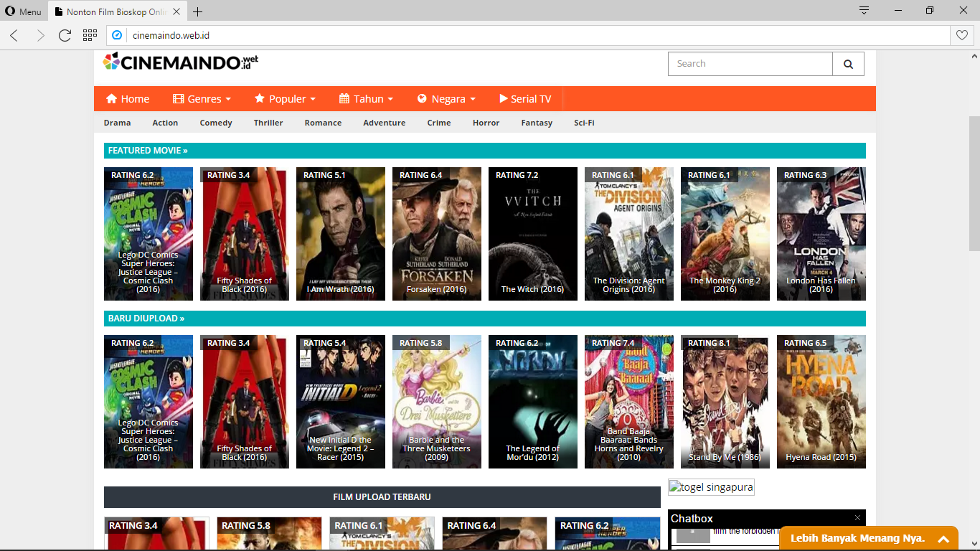This screenshot has width=980, height=551.
Task: Select the Drama genre link
Action: tap(117, 123)
